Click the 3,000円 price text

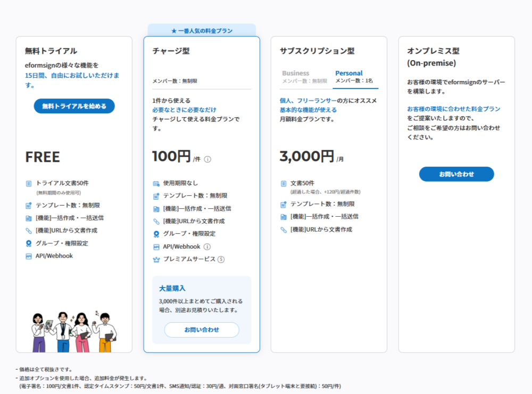[307, 156]
